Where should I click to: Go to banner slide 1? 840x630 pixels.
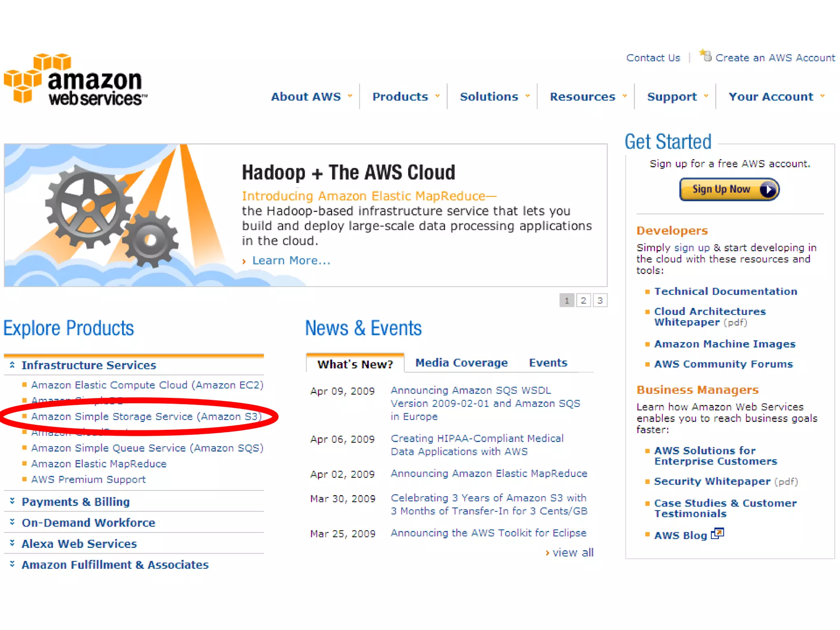point(567,300)
